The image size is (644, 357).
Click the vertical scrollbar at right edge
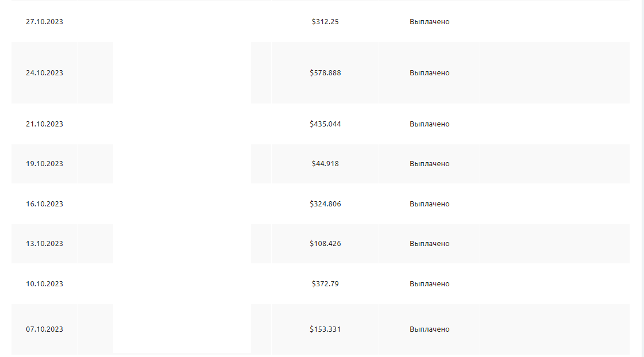click(641, 172)
